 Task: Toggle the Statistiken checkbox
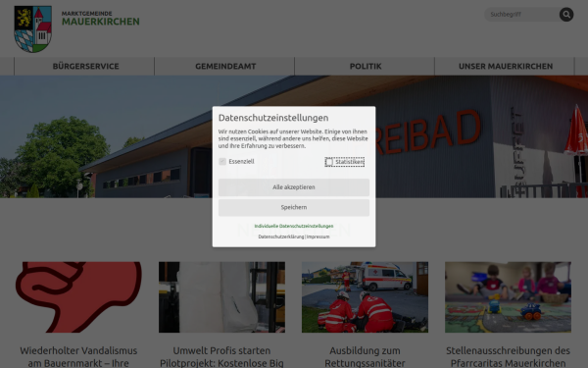coord(329,162)
